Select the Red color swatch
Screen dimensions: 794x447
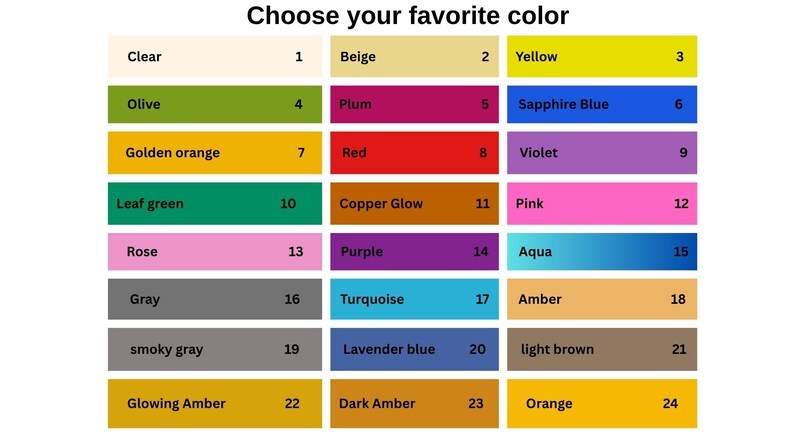414,153
